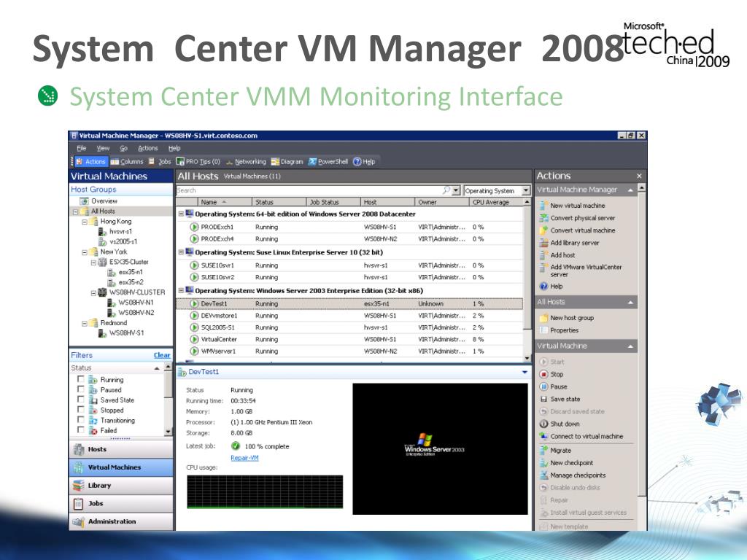This screenshot has height=560, width=747.
Task: Click the virtual machine Search field
Action: pyautogui.click(x=313, y=190)
